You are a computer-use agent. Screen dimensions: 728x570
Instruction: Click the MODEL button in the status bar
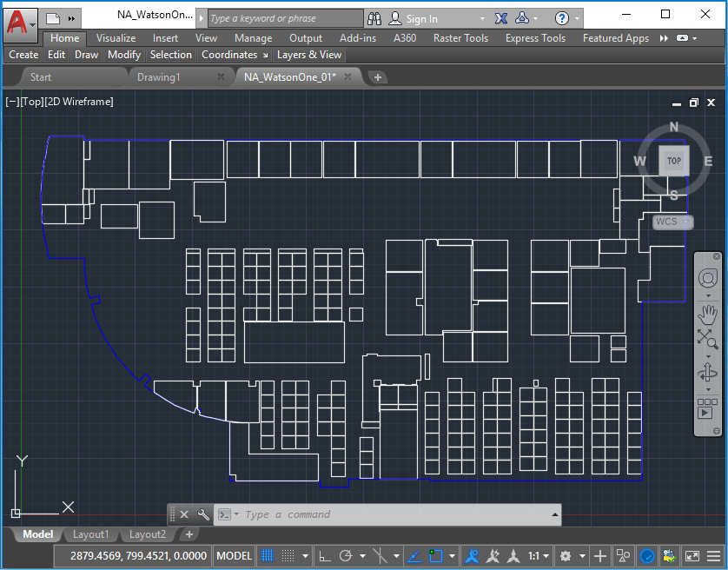(x=233, y=556)
